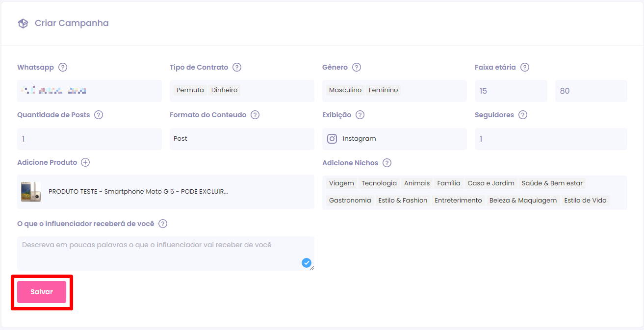The image size is (644, 330).
Task: Open help icon for influenciador receberá field
Action: tap(163, 224)
